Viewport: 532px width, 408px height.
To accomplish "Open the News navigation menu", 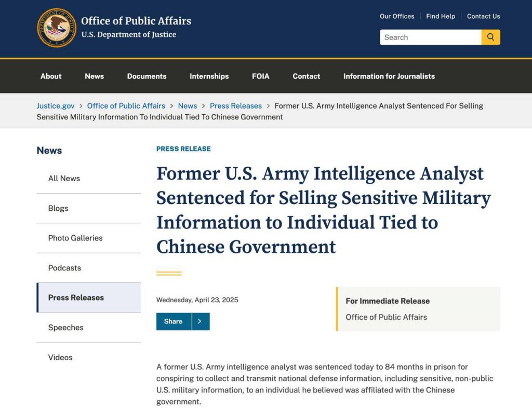I will click(x=94, y=76).
